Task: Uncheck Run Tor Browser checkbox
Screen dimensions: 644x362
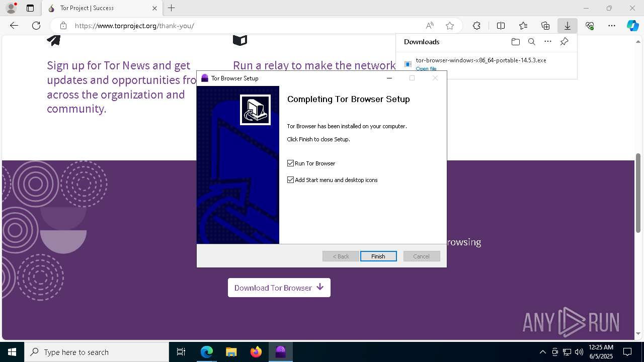Action: pyautogui.click(x=290, y=163)
